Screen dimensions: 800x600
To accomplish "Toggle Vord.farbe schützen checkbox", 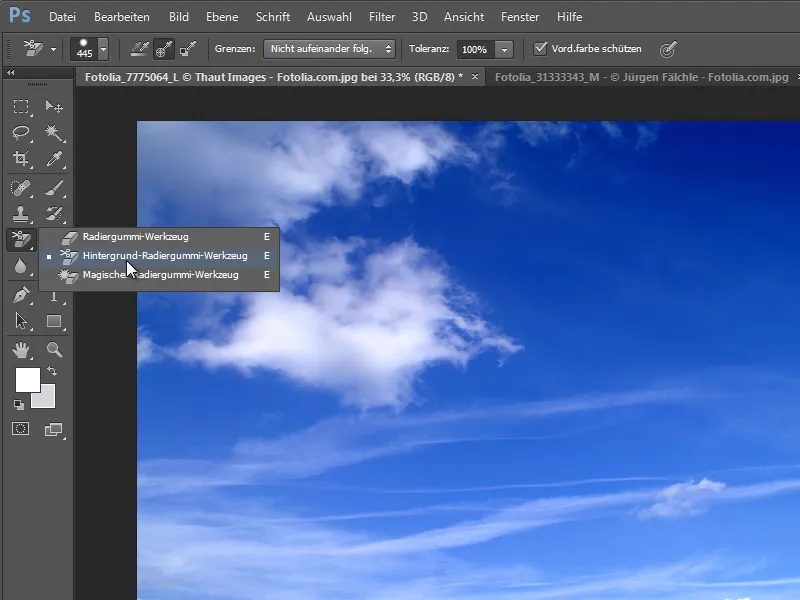I will pos(540,48).
